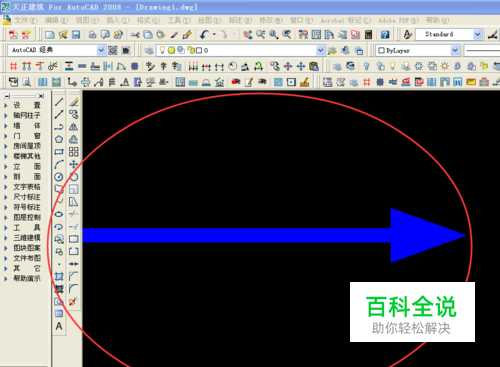500x367 pixels.
Task: Open the 图层控制 panel entry
Action: 27,217
